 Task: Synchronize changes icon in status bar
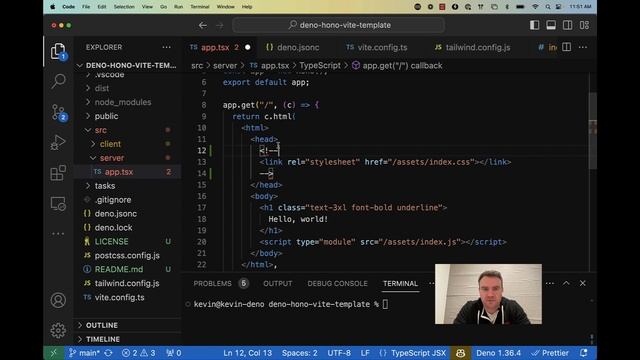(108, 353)
